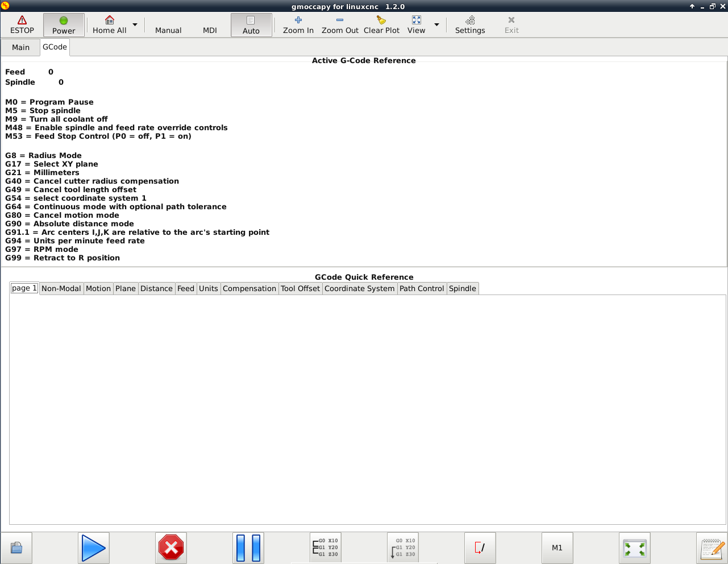The height and width of the screenshot is (564, 728).
Task: Clear Plot with broom icon
Action: (x=381, y=25)
